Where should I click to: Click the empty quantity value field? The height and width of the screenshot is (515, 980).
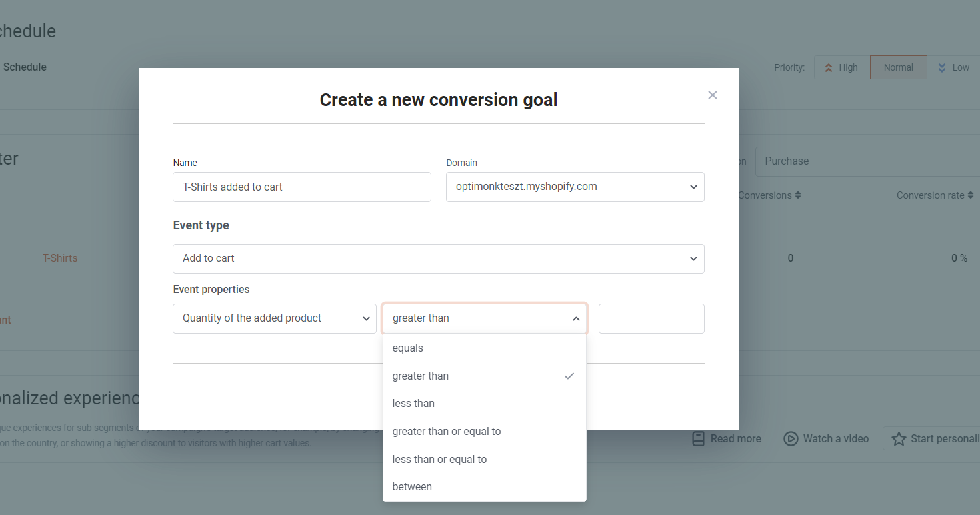coord(651,318)
